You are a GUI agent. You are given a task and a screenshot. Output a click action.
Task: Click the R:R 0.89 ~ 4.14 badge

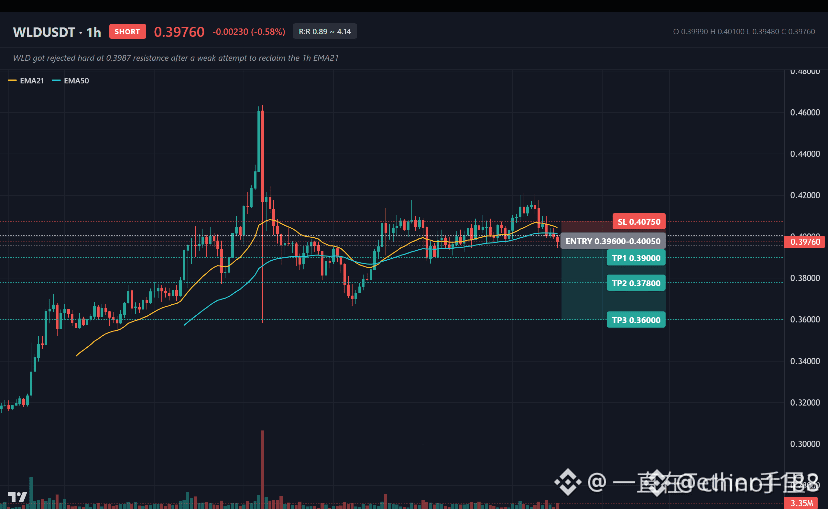[x=325, y=32]
